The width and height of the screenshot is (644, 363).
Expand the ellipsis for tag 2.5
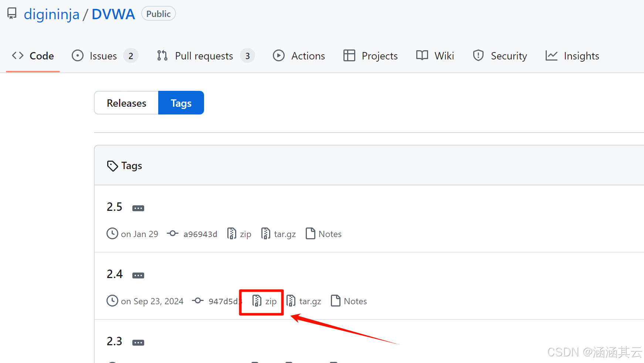coord(138,208)
